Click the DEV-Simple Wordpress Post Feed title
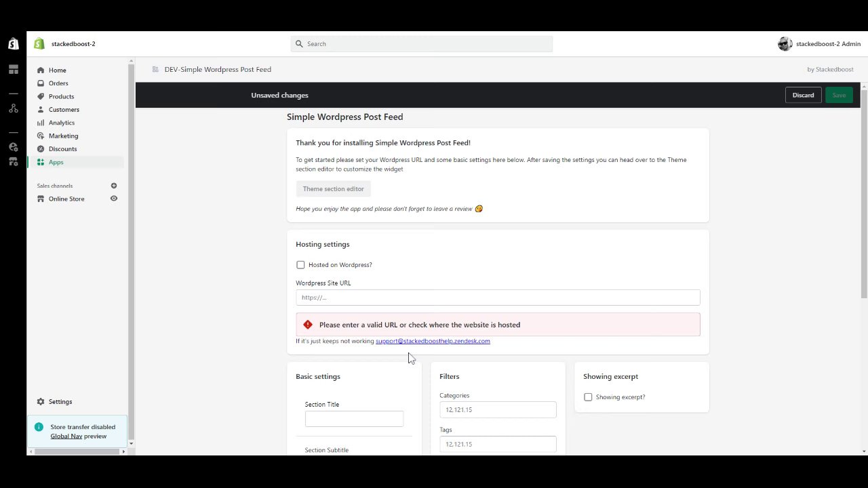Image resolution: width=868 pixels, height=488 pixels. [218, 69]
